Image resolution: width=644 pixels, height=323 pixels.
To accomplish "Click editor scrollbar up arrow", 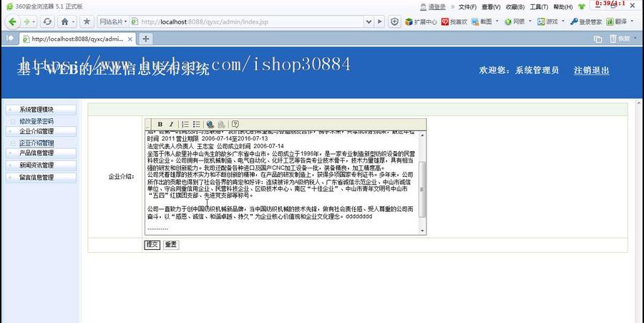I will pos(422,135).
